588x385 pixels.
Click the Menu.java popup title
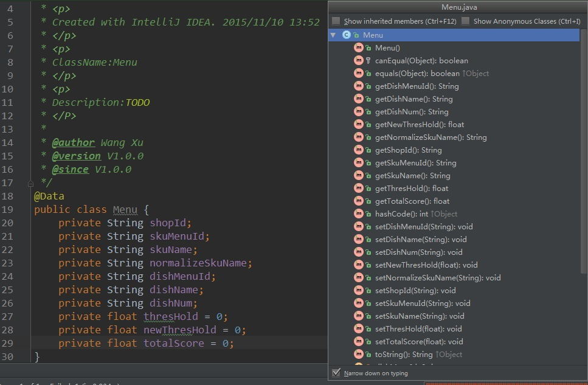(459, 7)
